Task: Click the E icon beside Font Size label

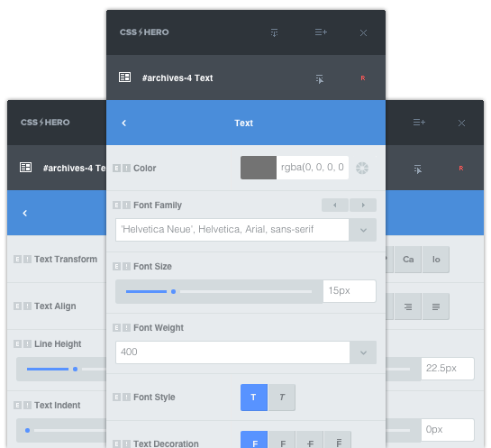Action: coord(116,266)
